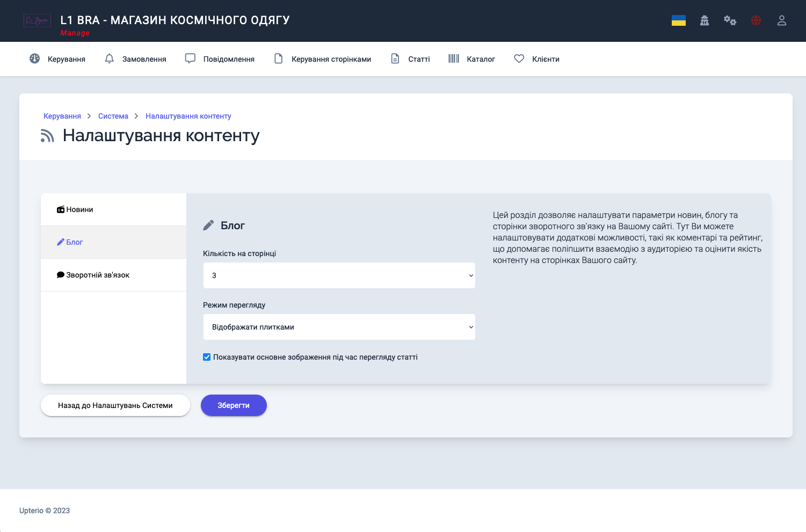Open the store building icon in header

(705, 20)
